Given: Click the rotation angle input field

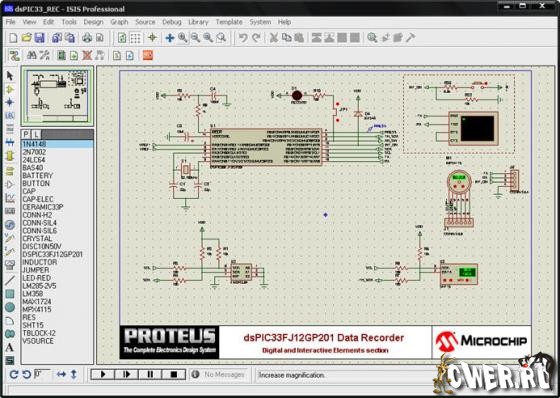Looking at the screenshot, I should click(42, 374).
